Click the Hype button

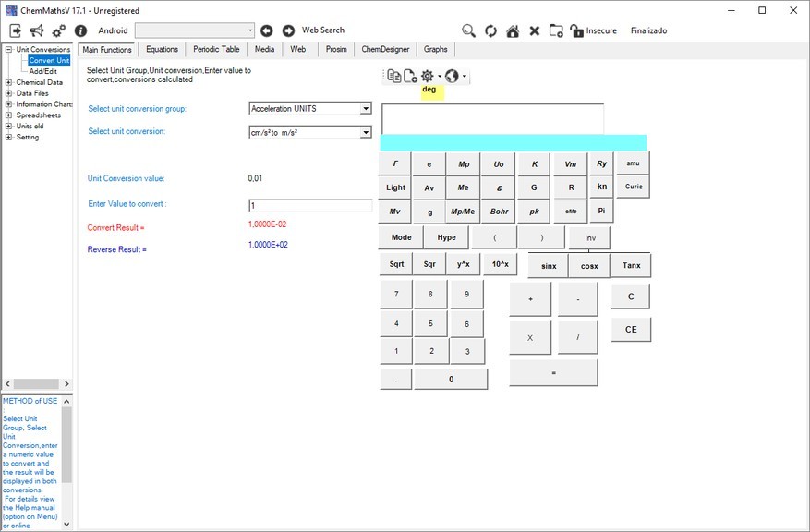446,237
